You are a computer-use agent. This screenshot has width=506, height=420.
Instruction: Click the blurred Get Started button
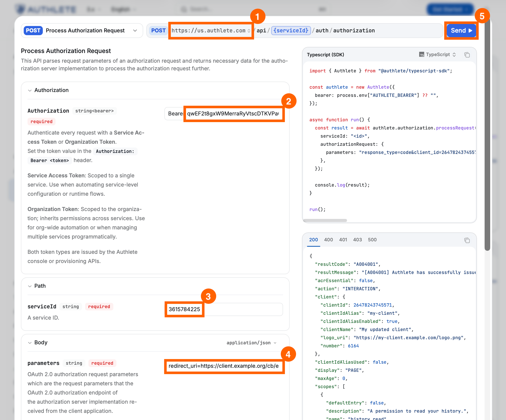click(450, 9)
